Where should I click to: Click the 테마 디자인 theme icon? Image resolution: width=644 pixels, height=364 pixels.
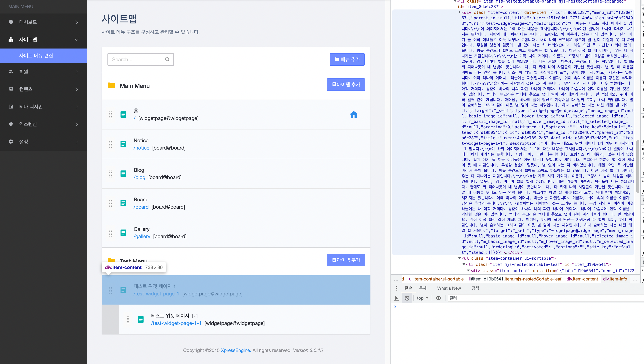coord(11,107)
